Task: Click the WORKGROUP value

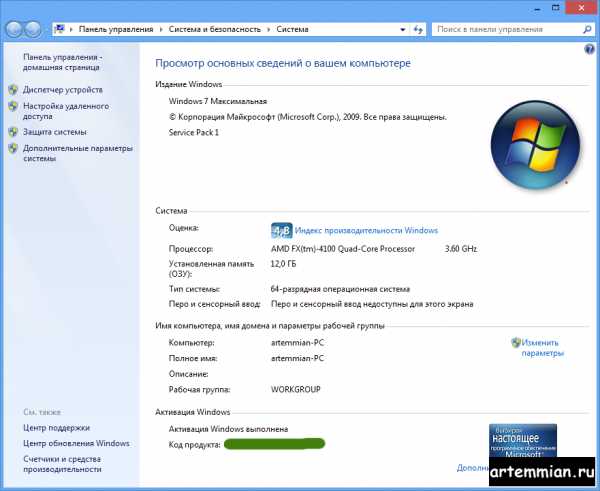Action: click(295, 389)
